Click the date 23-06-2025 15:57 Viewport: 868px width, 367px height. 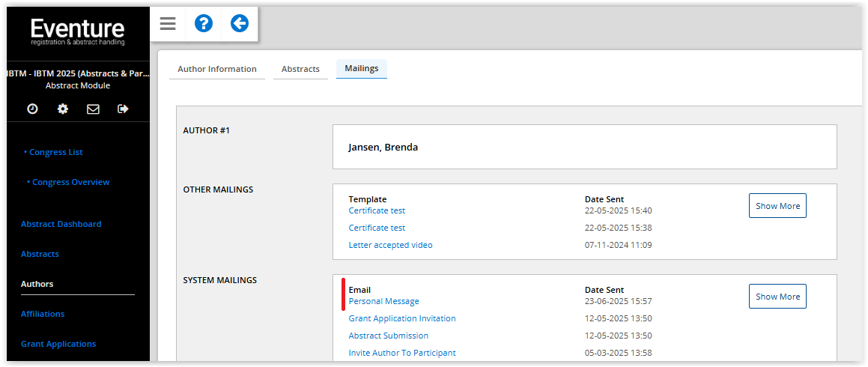(x=619, y=302)
